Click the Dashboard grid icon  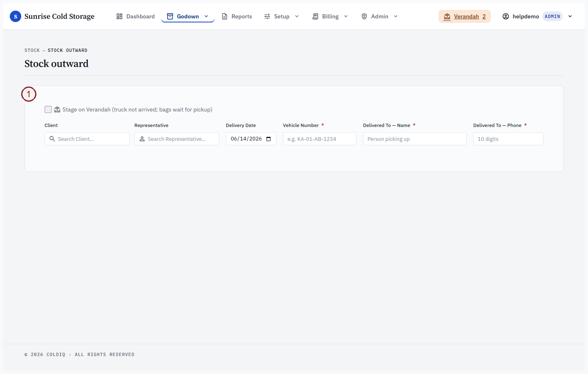click(119, 16)
